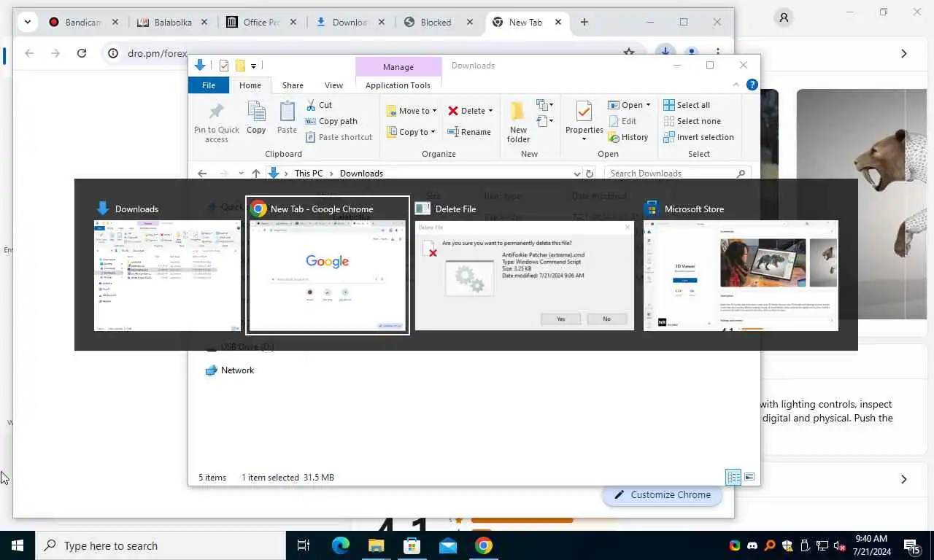Click This PC in the address breadcrumb
The width and height of the screenshot is (934, 560).
309,174
